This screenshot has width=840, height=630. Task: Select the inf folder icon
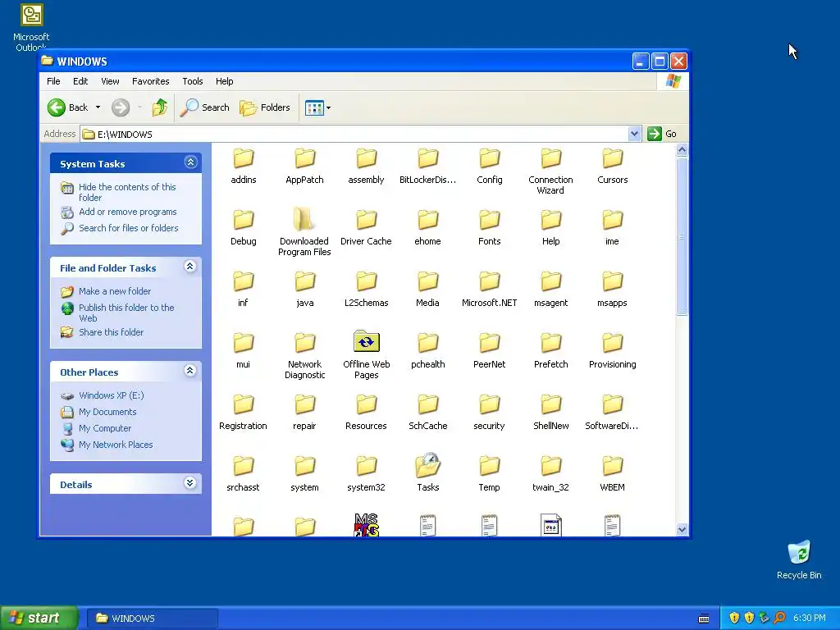pos(243,281)
